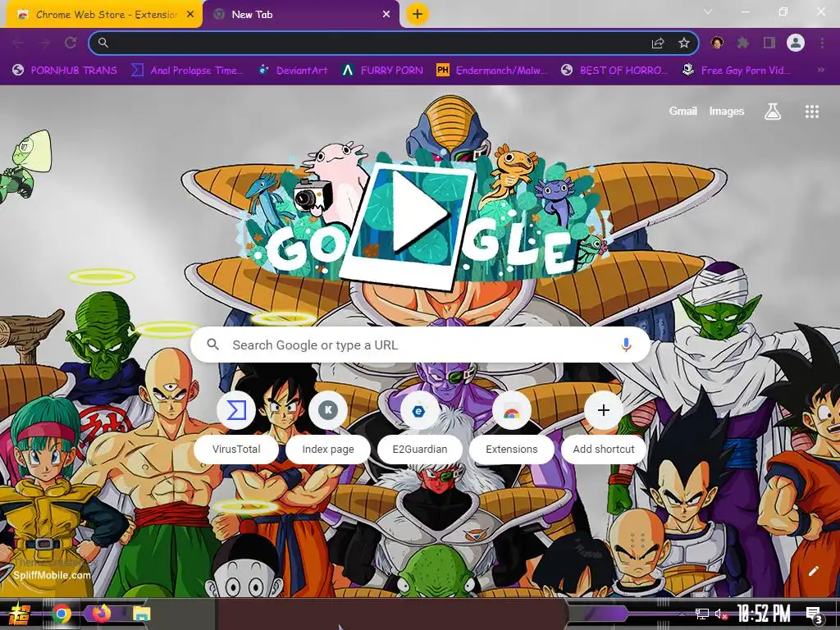Open network status tray icon
The height and width of the screenshot is (630, 840).
701,614
